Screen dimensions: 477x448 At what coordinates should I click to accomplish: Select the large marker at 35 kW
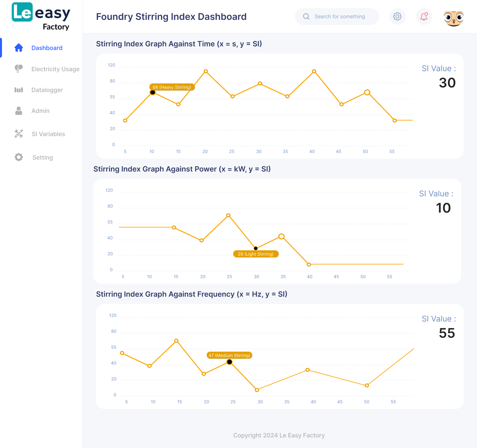point(282,236)
